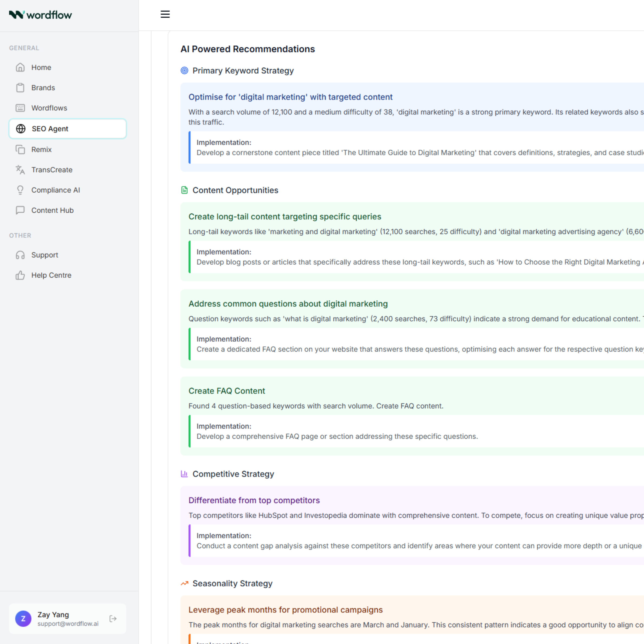Click the Competitive Strategy chart icon
This screenshot has height=644, width=644.
(184, 474)
